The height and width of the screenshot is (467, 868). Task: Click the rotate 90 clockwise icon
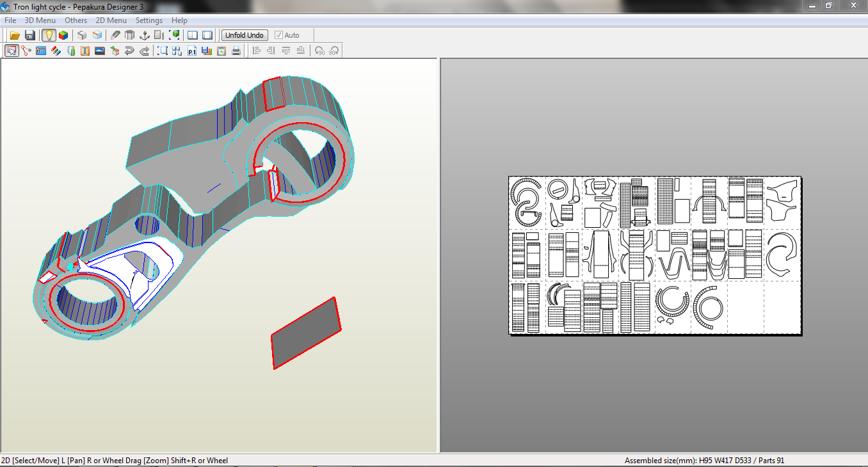(x=334, y=51)
